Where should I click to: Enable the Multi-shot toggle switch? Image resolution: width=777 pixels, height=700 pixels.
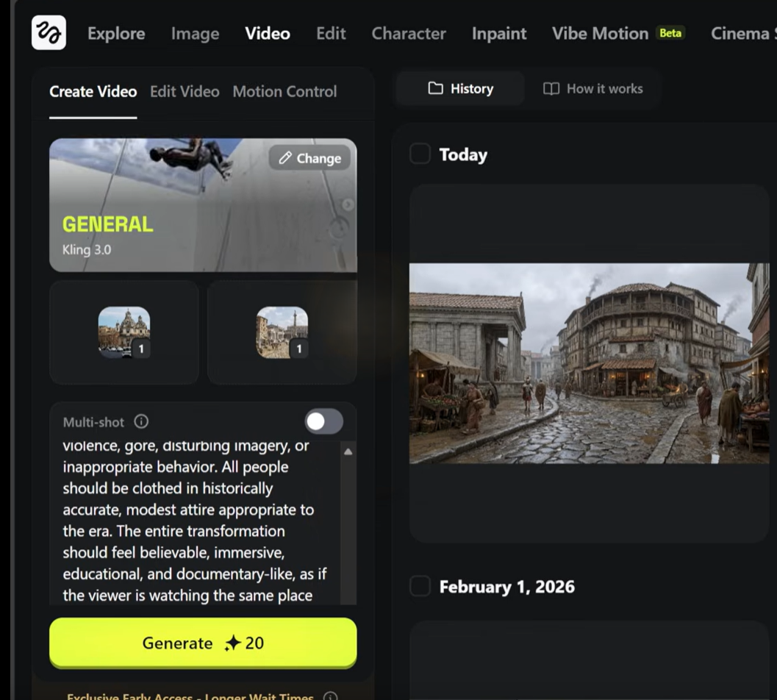pyautogui.click(x=323, y=421)
